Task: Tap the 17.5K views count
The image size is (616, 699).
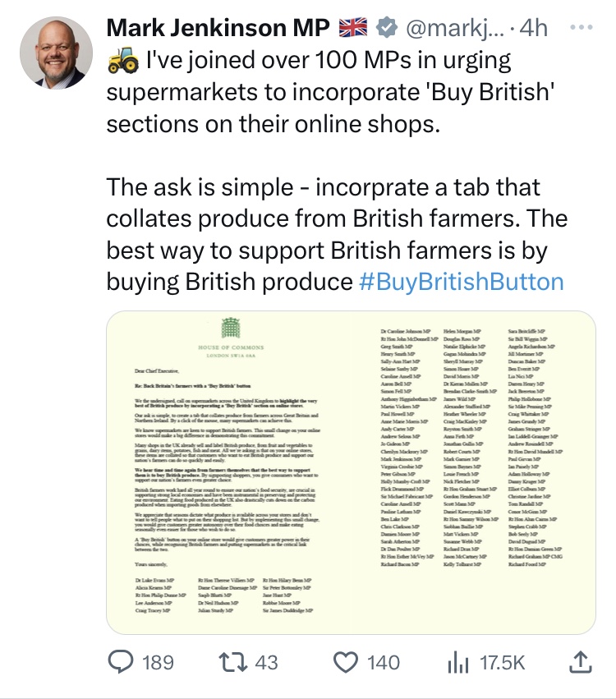Action: pos(502,662)
